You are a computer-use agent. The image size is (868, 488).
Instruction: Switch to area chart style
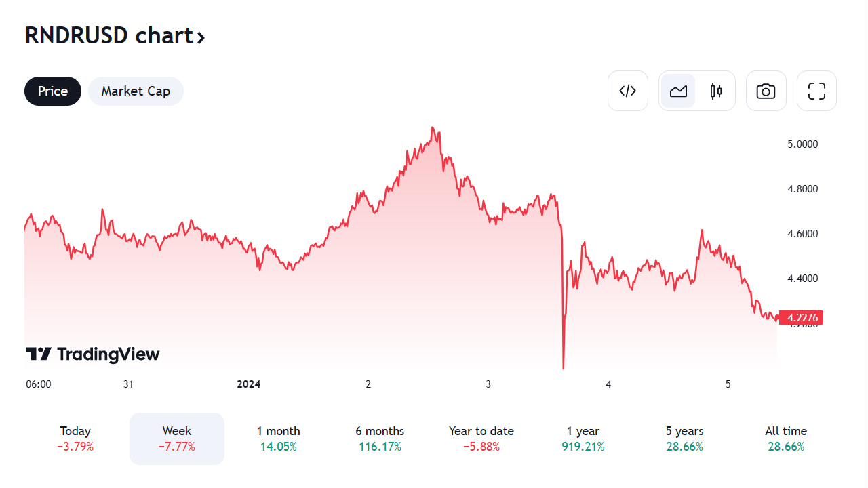coord(678,91)
